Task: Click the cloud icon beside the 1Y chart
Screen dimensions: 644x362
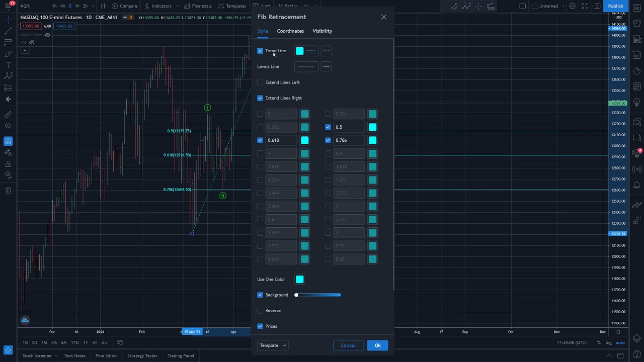Action: (25, 320)
